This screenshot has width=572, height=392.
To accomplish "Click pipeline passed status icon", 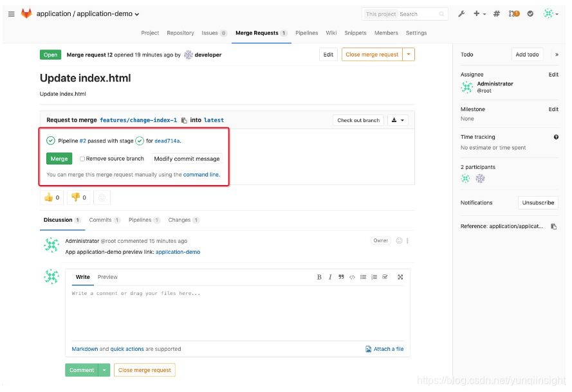I will [x=51, y=141].
